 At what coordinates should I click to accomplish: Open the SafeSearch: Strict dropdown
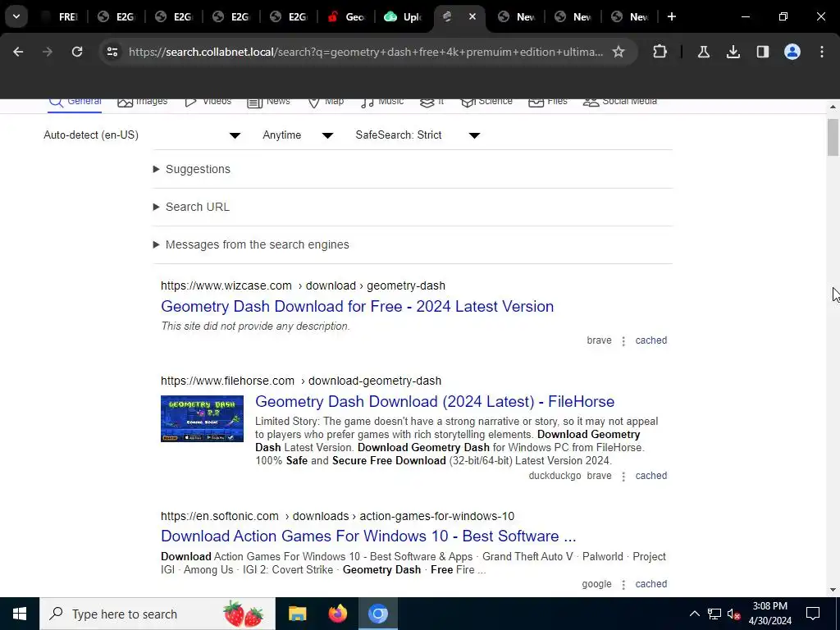[x=418, y=135]
